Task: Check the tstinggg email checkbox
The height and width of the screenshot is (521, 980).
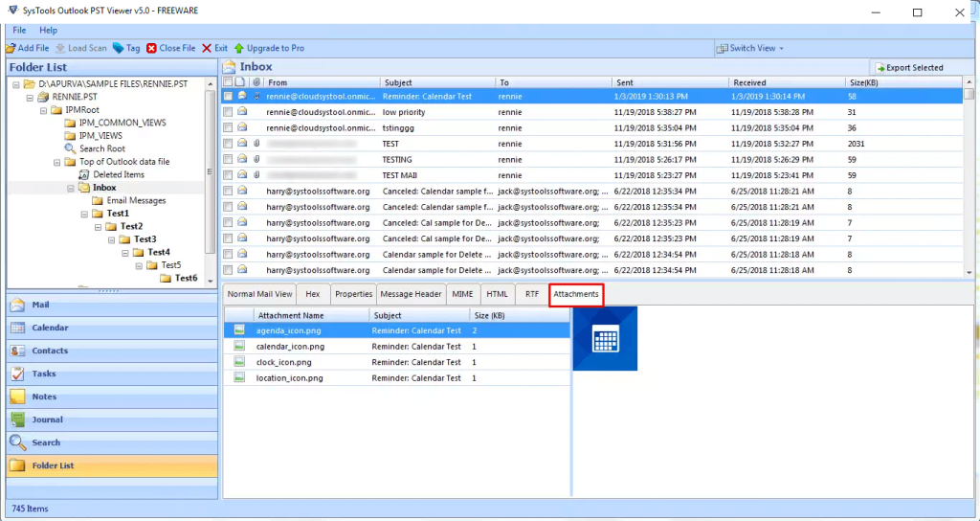Action: [228, 127]
